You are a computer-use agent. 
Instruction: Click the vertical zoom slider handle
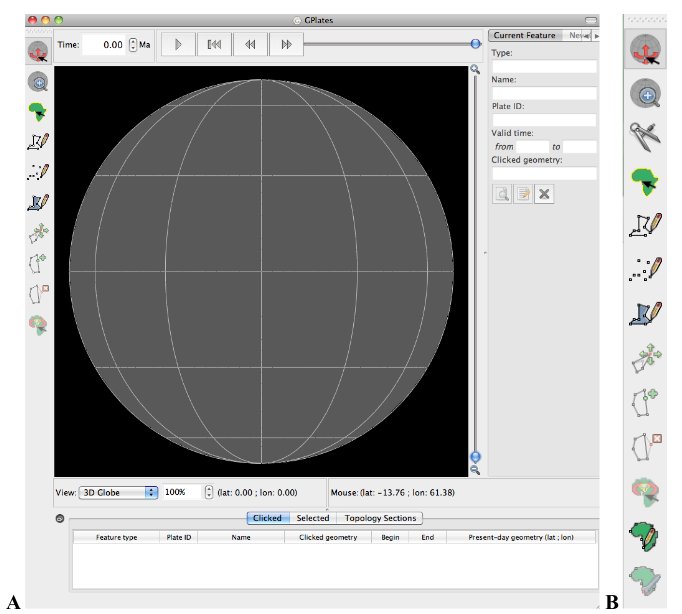point(475,457)
